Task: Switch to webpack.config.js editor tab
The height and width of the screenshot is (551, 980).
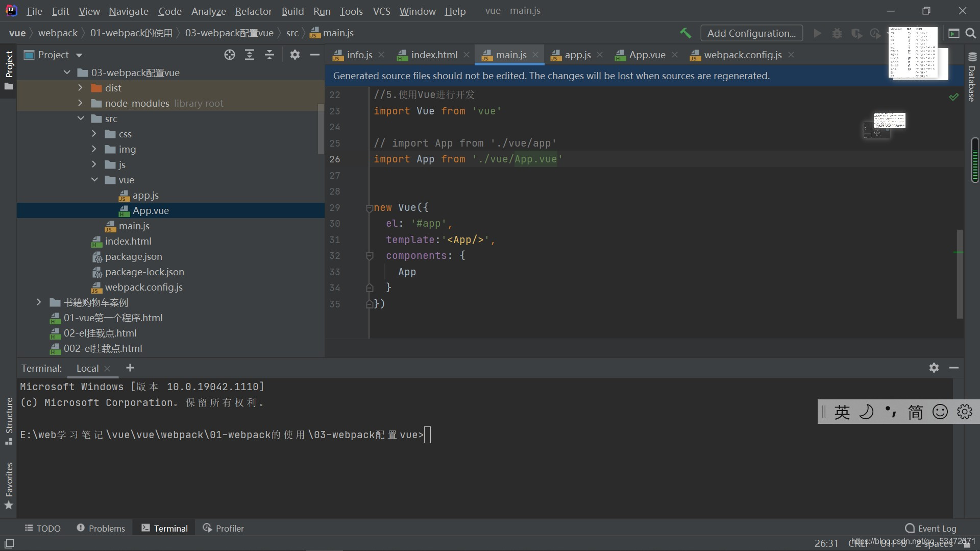Action: 743,55
